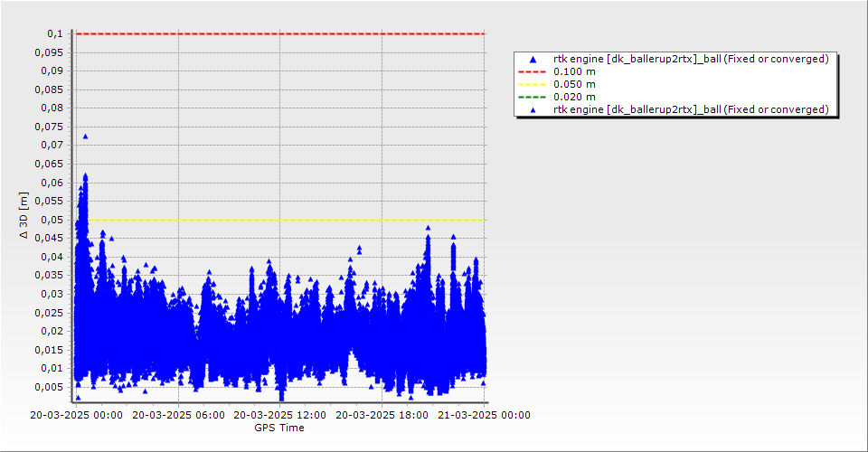This screenshot has width=868, height=452.
Task: Click the '0,065' y-axis tick label
Action: pos(49,165)
